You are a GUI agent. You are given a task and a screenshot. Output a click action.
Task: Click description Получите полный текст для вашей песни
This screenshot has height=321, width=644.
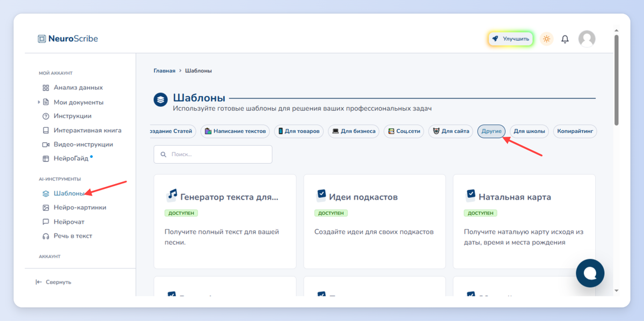[222, 237]
